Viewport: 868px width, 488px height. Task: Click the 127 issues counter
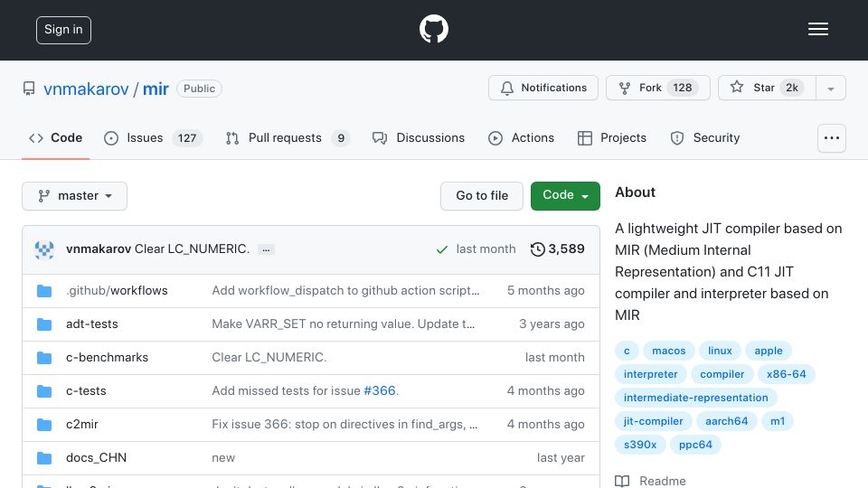coord(187,137)
